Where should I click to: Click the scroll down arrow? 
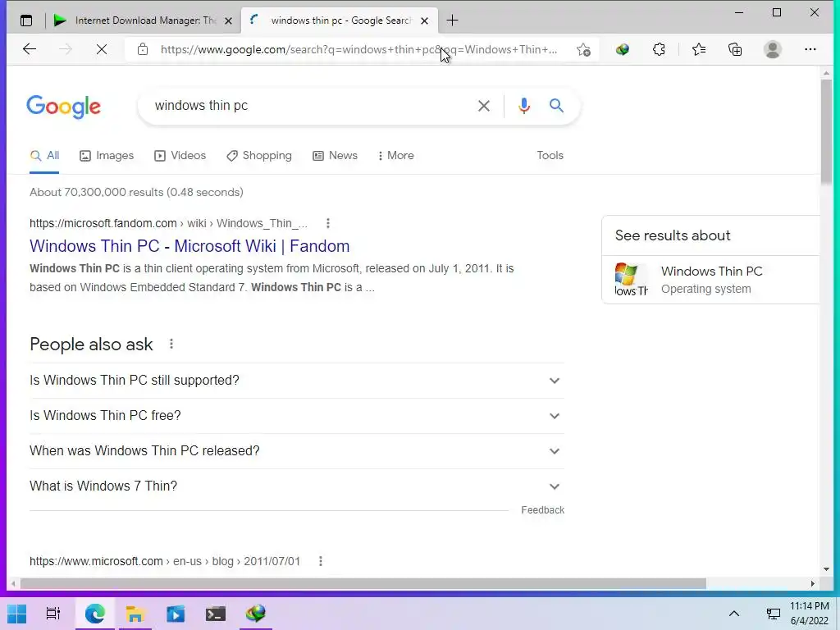(826, 569)
